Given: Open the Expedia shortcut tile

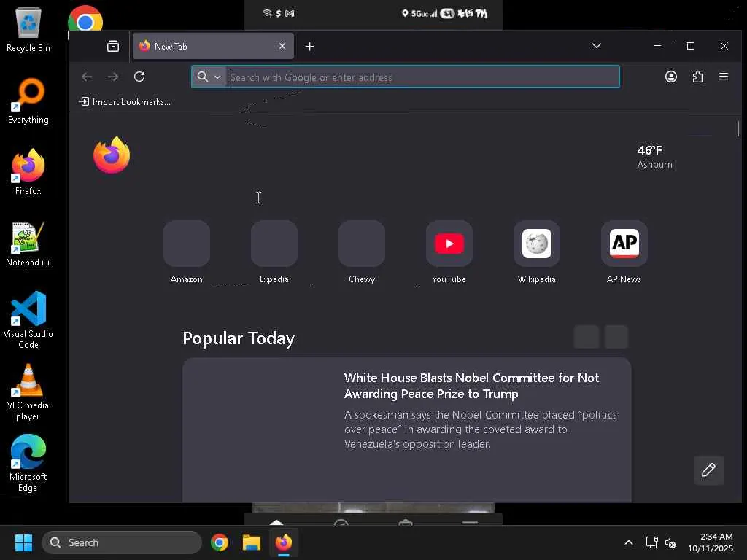Looking at the screenshot, I should (x=274, y=252).
